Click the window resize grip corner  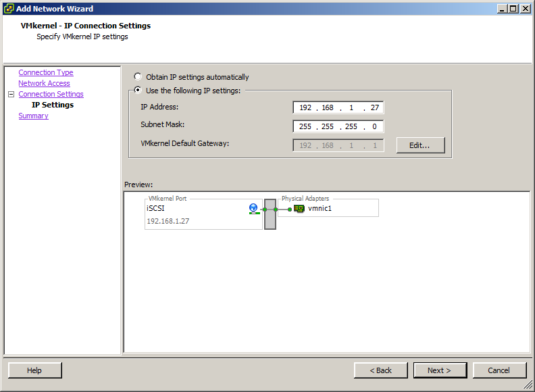click(x=528, y=385)
